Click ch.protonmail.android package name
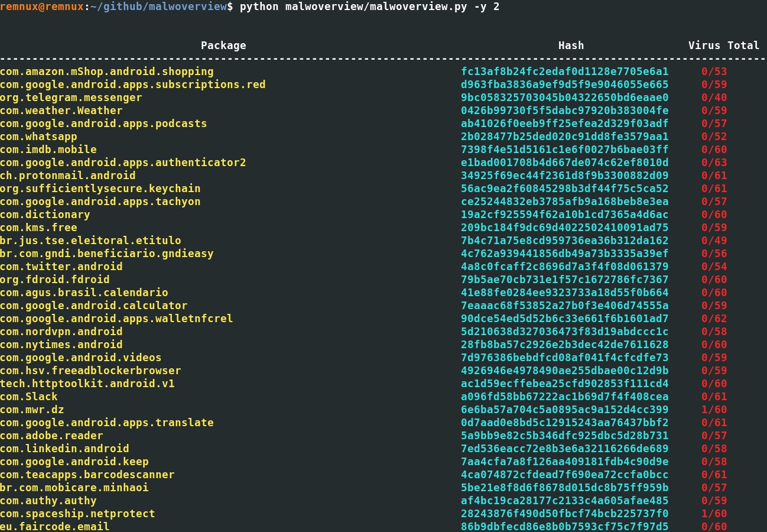Viewport: 767px width, 532px height. (68, 176)
